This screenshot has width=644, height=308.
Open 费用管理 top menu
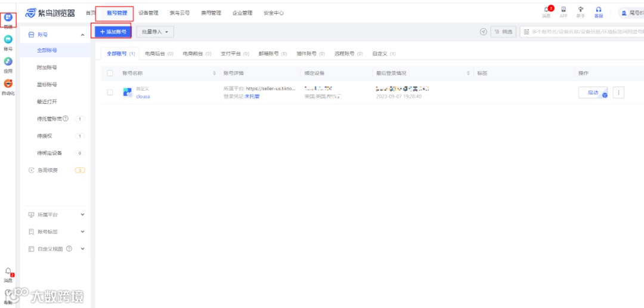coord(211,13)
